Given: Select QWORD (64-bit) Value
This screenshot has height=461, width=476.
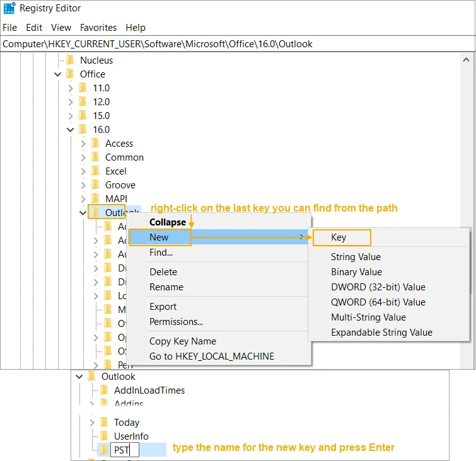Looking at the screenshot, I should pyautogui.click(x=389, y=302).
